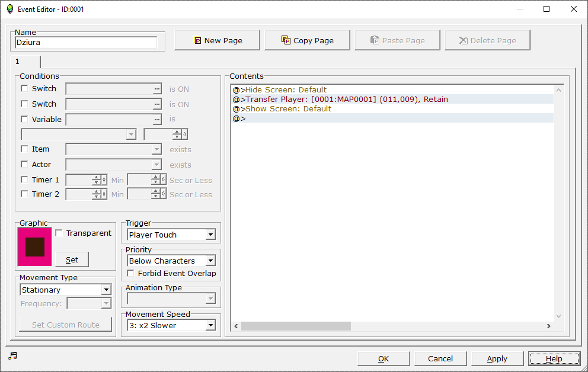The image size is (588, 372).
Task: Open the Trigger dropdown showing Player Touch
Action: pyautogui.click(x=171, y=235)
